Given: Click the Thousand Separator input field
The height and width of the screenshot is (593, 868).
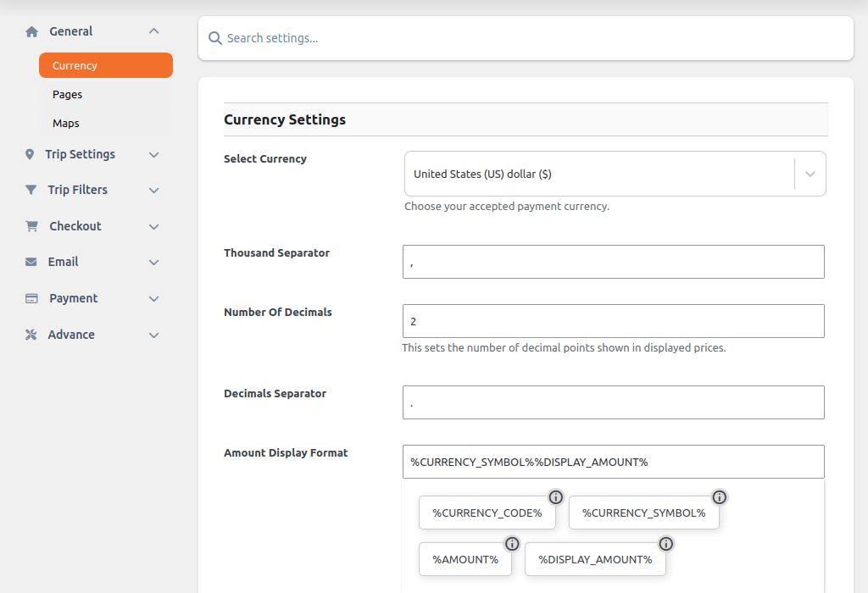Looking at the screenshot, I should click(614, 262).
